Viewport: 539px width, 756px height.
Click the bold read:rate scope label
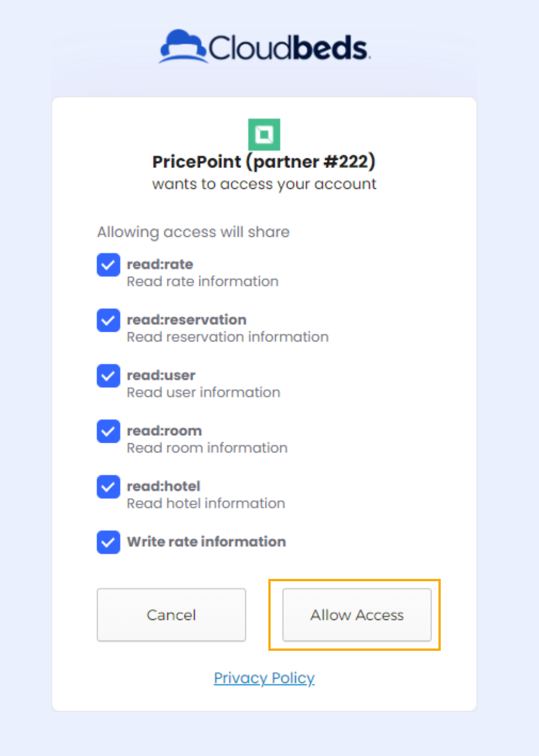coord(160,264)
